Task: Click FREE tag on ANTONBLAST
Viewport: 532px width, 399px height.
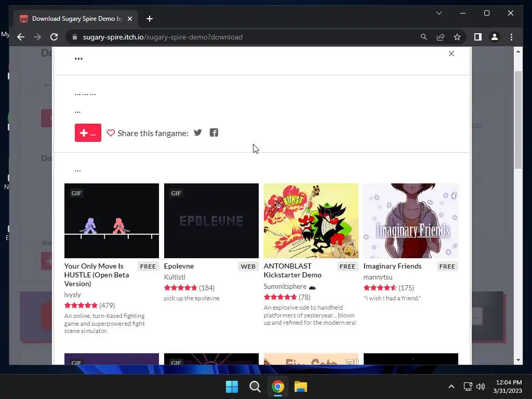Action: tap(347, 267)
